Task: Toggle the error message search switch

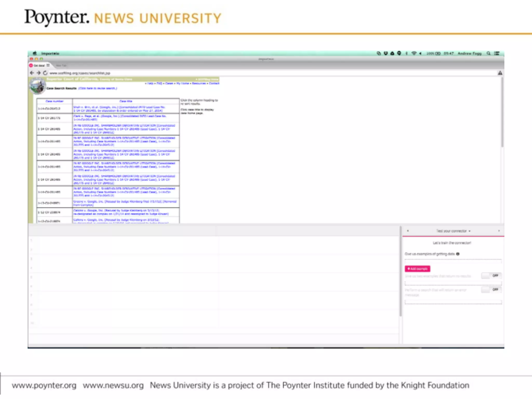Action: 491,289
